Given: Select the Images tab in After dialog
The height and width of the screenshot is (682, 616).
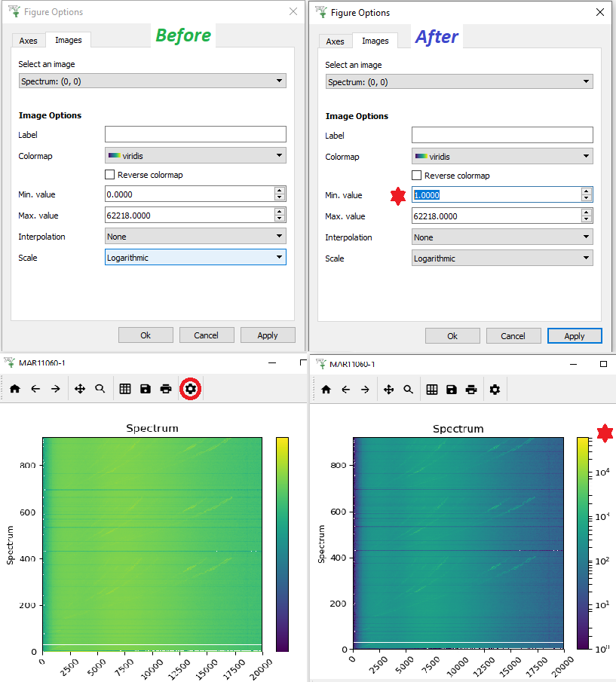Looking at the screenshot, I should coord(375,41).
